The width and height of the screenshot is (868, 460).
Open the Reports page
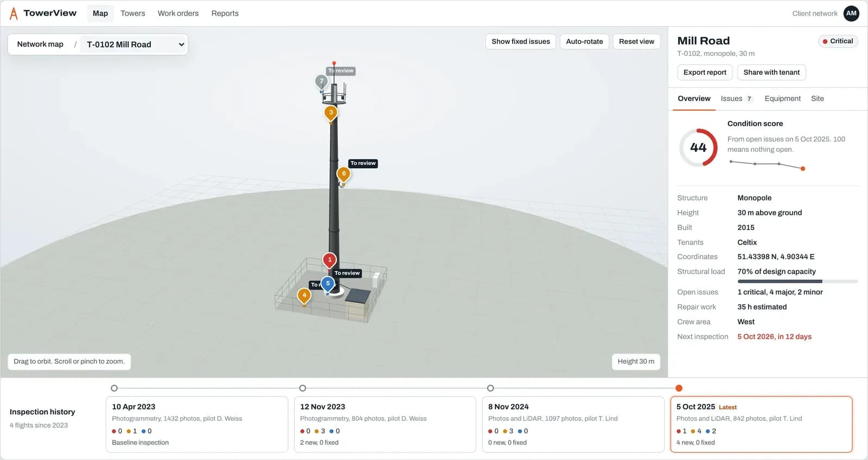click(225, 14)
